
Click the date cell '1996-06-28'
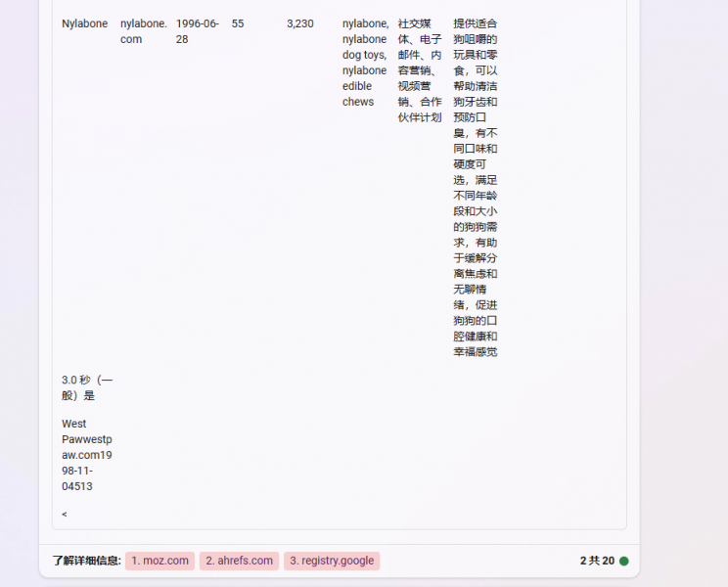[x=198, y=31]
